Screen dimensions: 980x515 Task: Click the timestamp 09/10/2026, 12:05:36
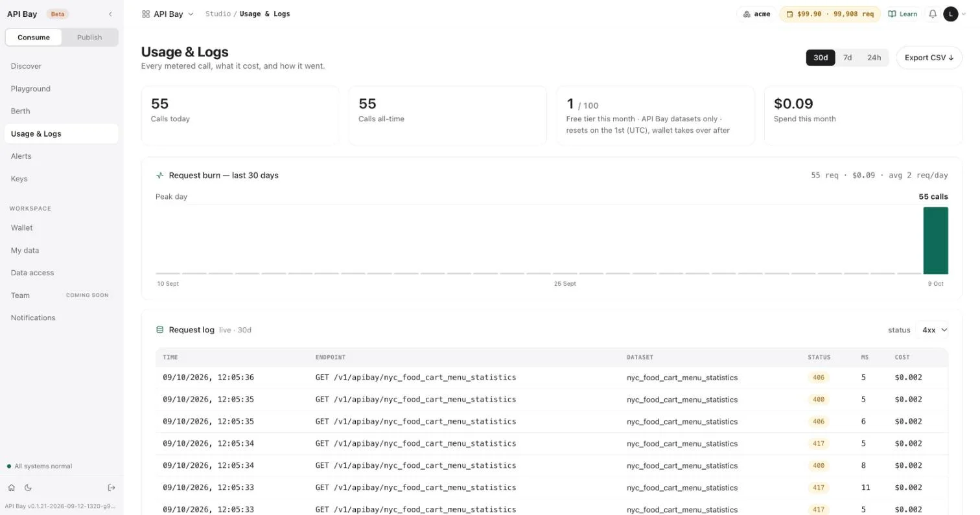(208, 378)
